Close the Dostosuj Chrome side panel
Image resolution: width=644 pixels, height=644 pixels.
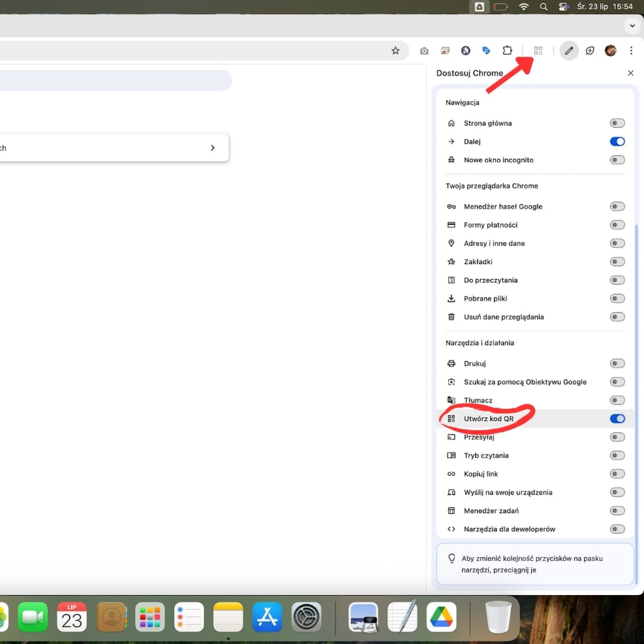click(630, 73)
